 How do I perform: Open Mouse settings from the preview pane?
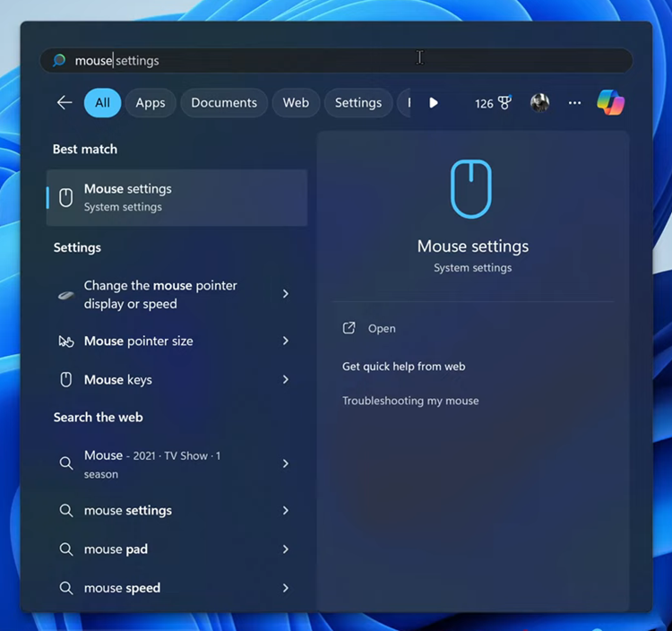pyautogui.click(x=382, y=329)
